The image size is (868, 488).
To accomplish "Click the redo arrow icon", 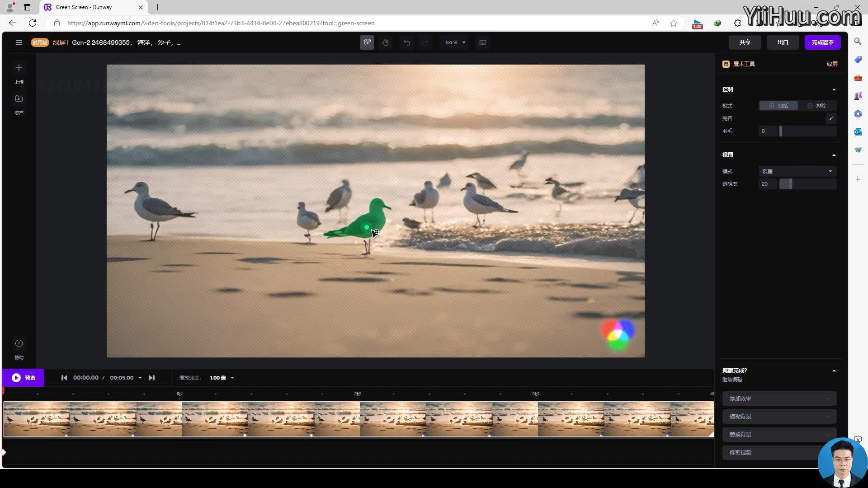I will [425, 42].
